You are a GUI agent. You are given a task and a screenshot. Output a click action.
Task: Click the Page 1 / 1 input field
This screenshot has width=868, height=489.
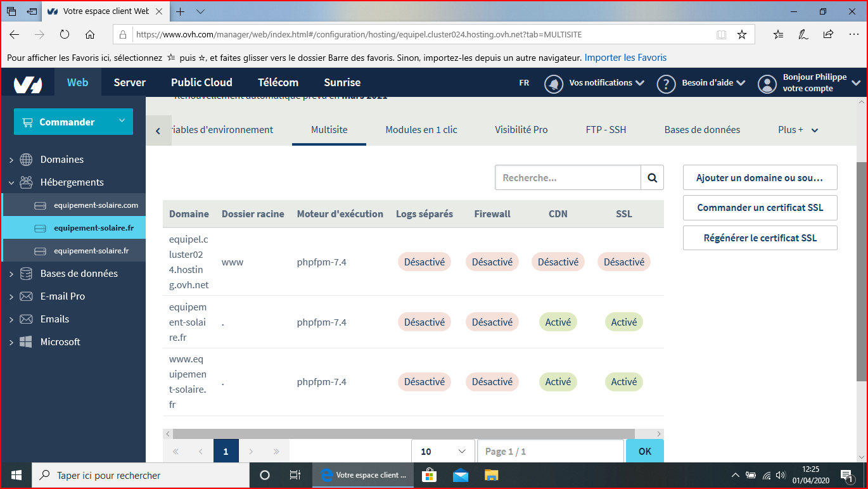pyautogui.click(x=550, y=452)
